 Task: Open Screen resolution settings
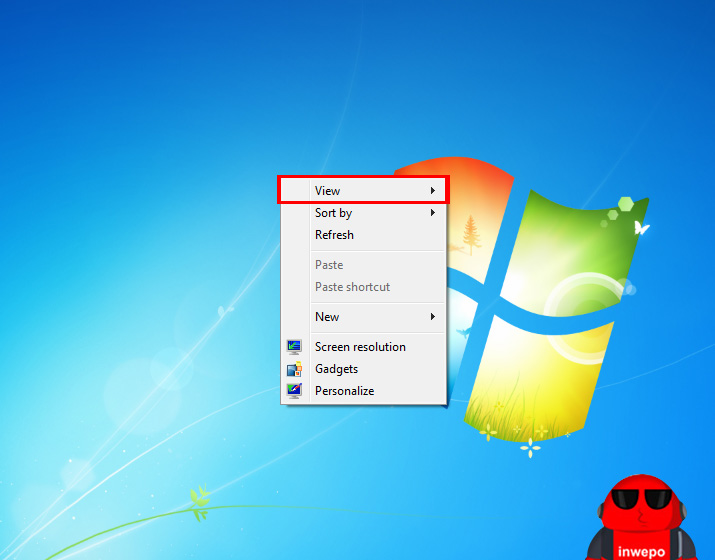point(363,347)
